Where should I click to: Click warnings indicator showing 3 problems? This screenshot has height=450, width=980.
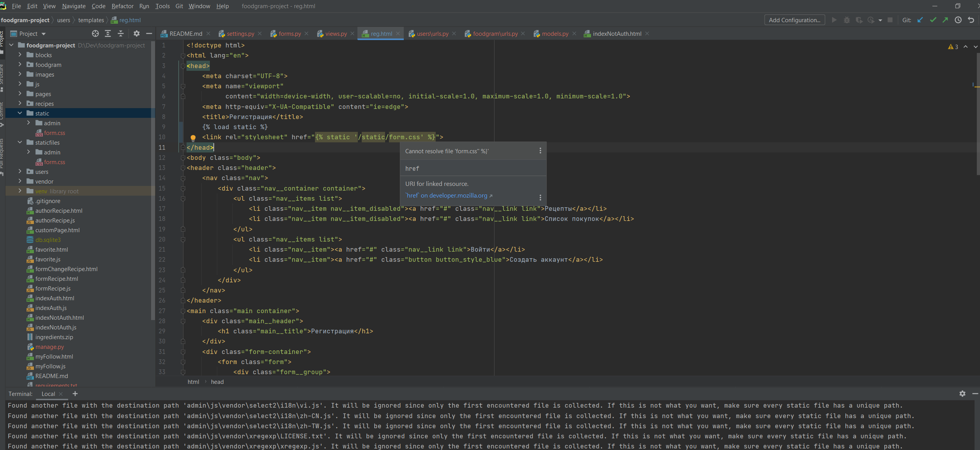pos(953,47)
